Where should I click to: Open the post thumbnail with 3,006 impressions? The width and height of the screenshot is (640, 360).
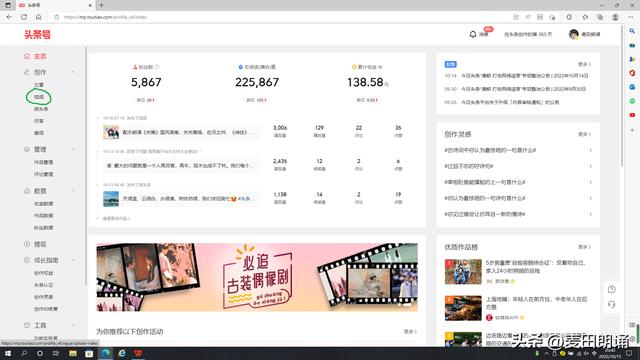(x=111, y=132)
